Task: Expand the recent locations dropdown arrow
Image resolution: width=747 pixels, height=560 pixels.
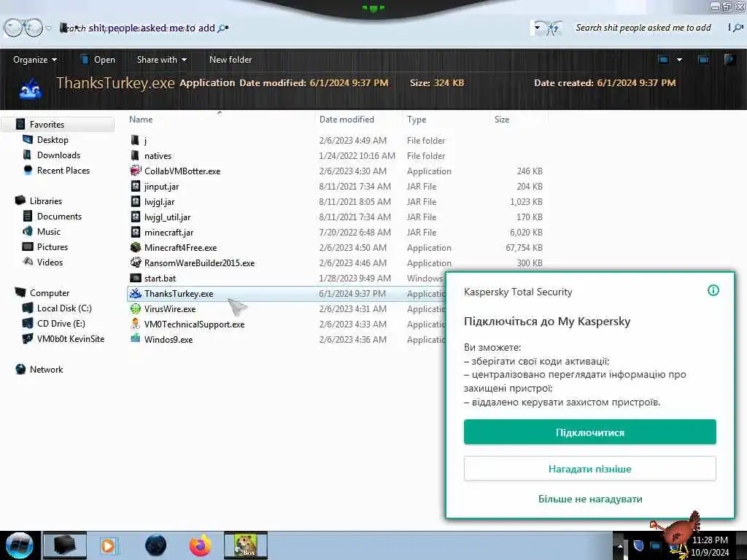Action: point(48,28)
